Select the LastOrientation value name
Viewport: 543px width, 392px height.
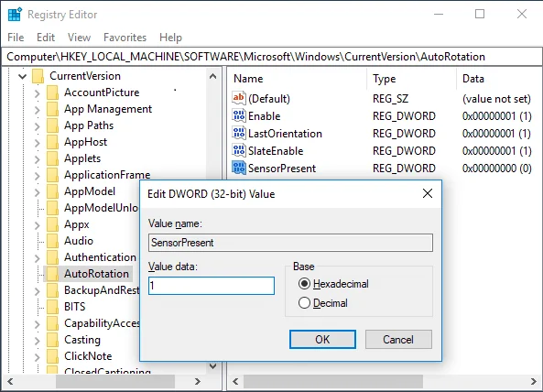[285, 134]
